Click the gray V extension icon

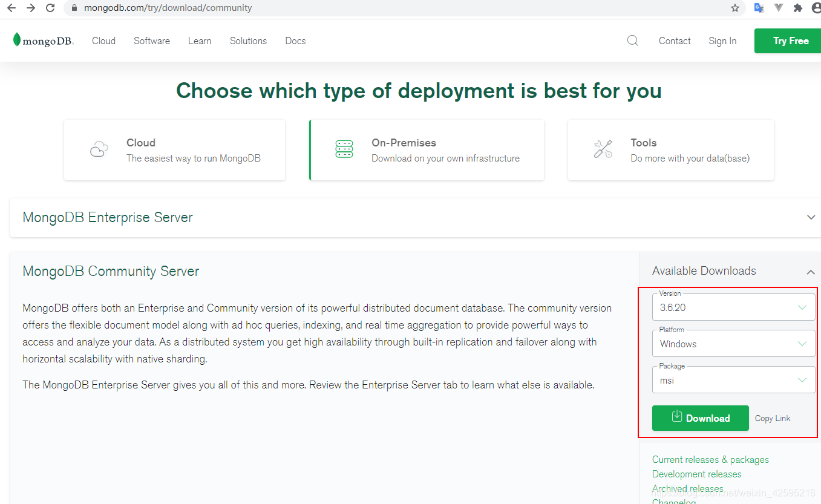[x=779, y=8]
